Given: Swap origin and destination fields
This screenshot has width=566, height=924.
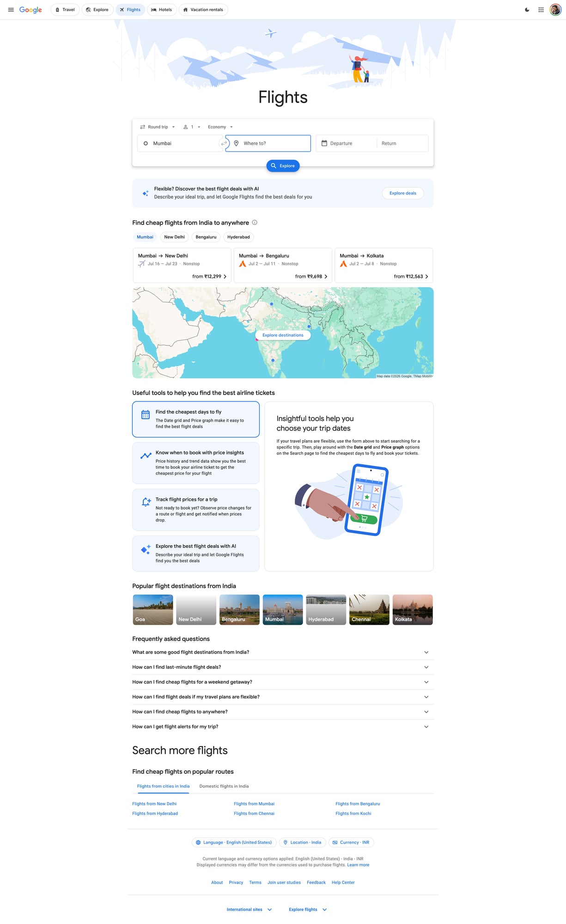Looking at the screenshot, I should (x=224, y=144).
